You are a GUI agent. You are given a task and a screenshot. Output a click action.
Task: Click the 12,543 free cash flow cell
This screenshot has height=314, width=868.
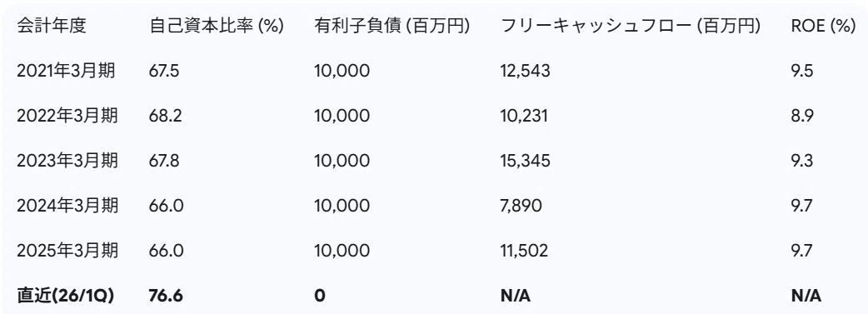(x=526, y=72)
